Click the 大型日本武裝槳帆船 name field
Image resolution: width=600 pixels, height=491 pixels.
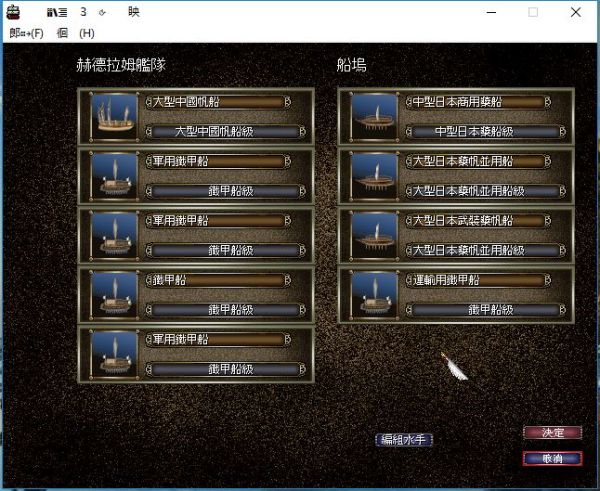[x=478, y=221]
